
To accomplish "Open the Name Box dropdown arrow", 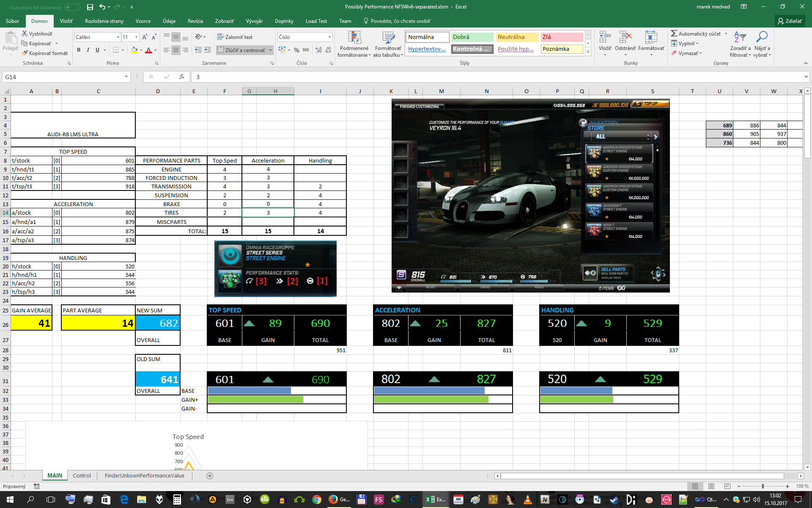I will (x=126, y=77).
